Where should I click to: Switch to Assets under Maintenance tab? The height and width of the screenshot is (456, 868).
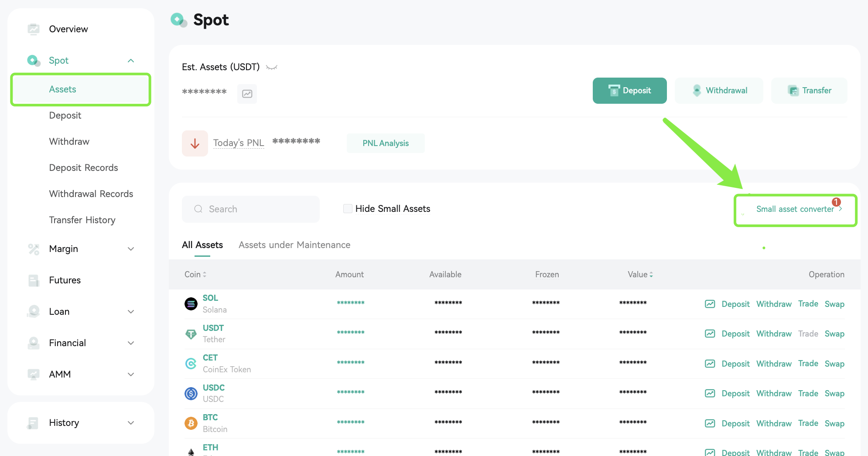tap(294, 245)
